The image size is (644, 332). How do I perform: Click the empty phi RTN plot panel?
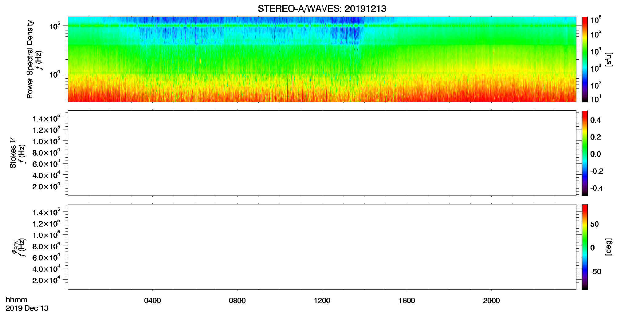(x=322, y=247)
